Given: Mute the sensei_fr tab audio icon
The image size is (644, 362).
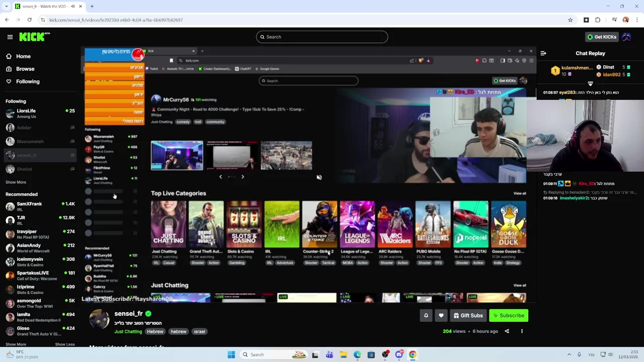Looking at the screenshot, I should click(x=72, y=6).
